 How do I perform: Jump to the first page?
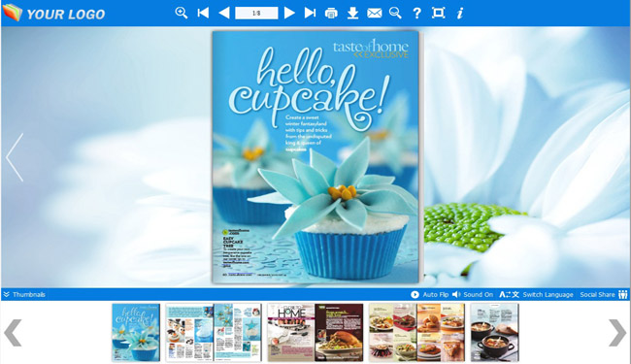[203, 13]
